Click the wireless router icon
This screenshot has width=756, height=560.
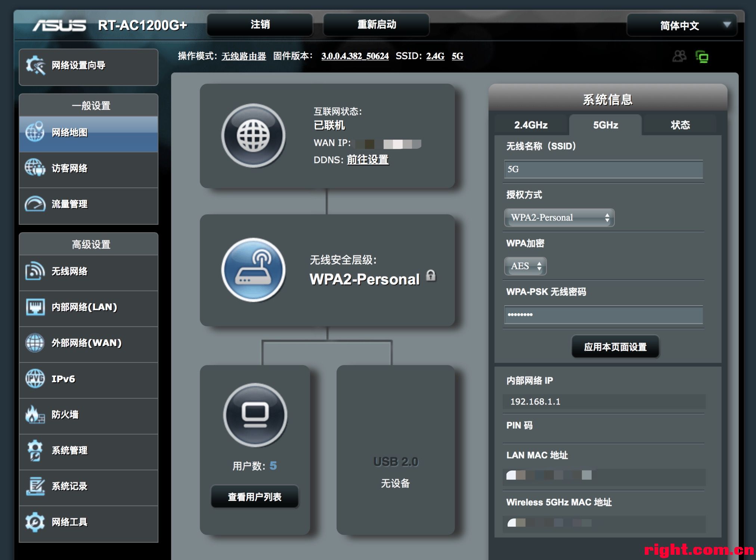pyautogui.click(x=253, y=270)
